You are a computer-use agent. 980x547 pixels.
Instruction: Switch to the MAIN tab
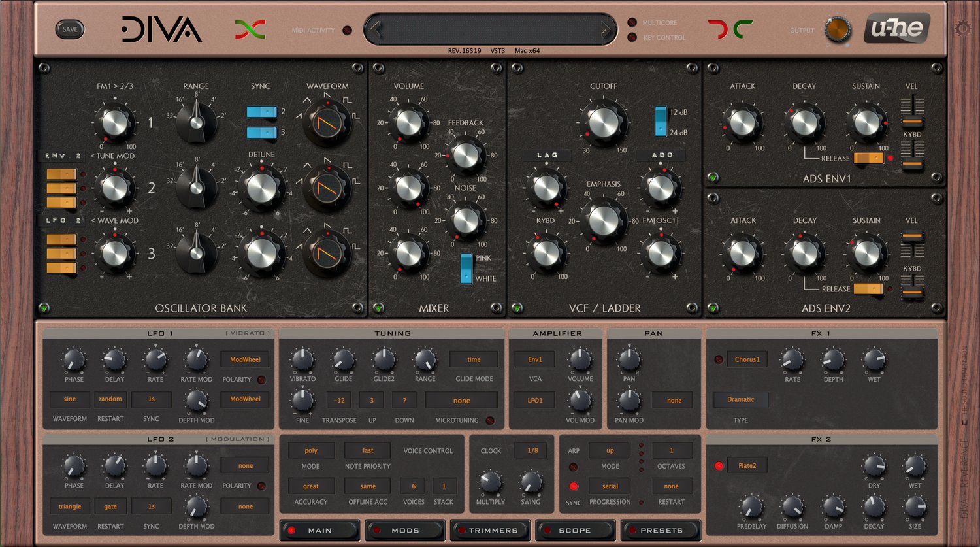click(320, 530)
